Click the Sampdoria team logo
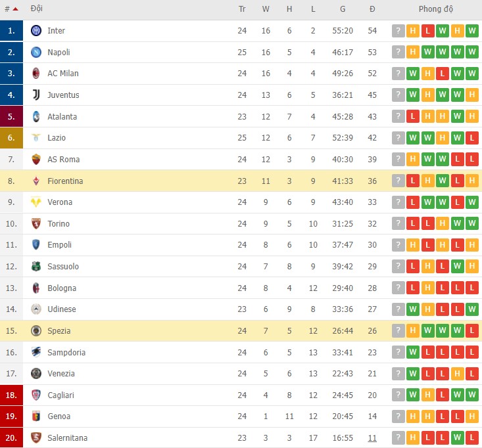Viewport: 482px width, 448px height. pyautogui.click(x=36, y=352)
